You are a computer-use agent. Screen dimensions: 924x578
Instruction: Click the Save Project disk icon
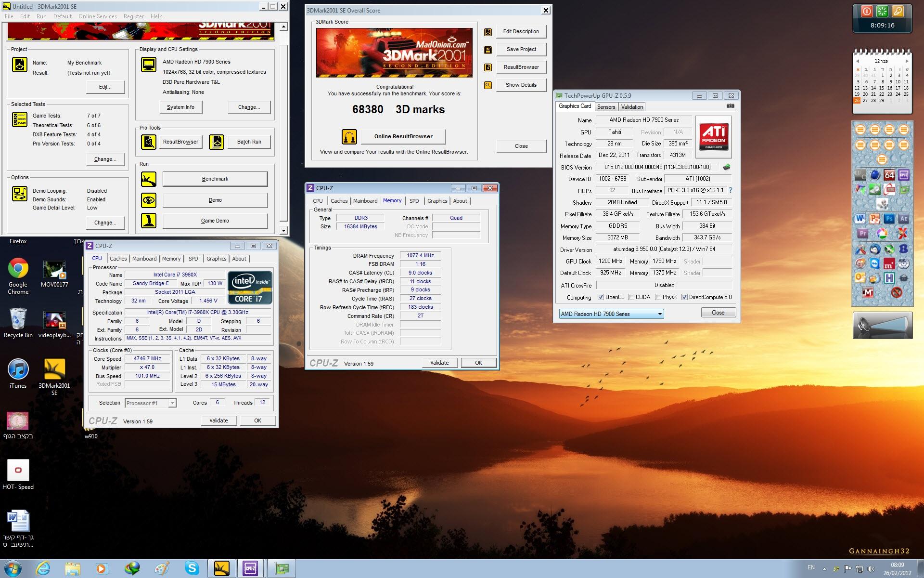tap(488, 50)
